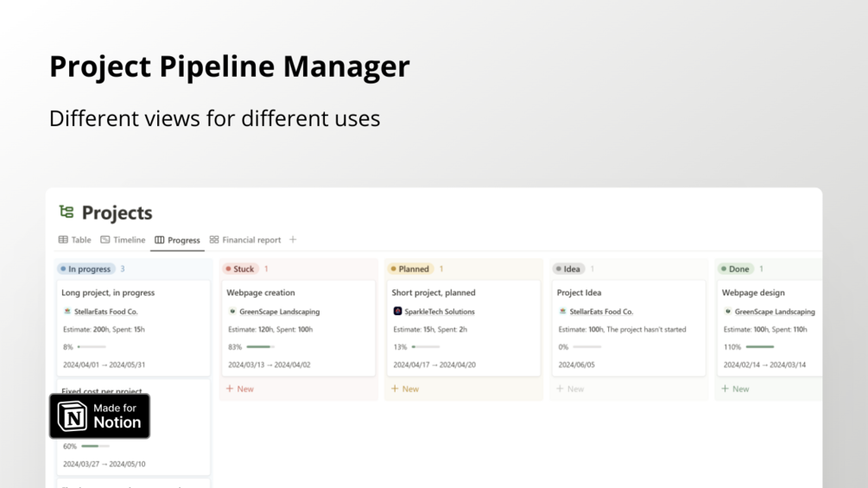Open the Short project, planned card

click(x=434, y=293)
